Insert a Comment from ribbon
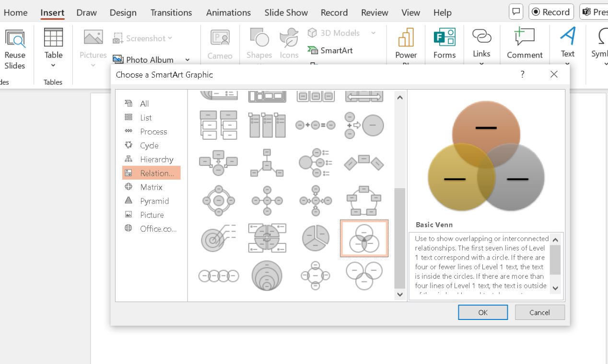This screenshot has height=364, width=608. (525, 44)
